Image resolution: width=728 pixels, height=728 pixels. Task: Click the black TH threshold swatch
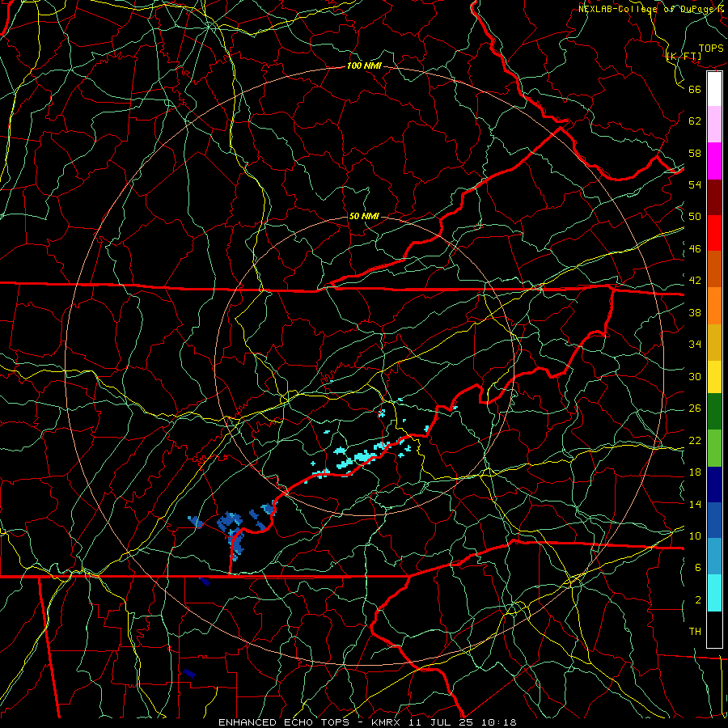[x=714, y=629]
